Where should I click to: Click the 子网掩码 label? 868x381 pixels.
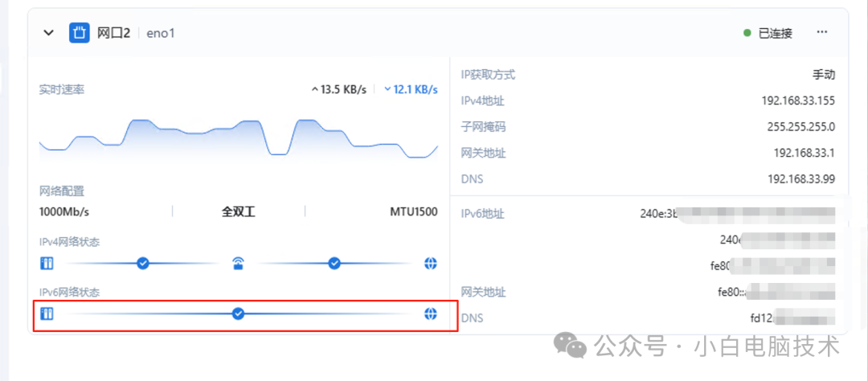(483, 127)
